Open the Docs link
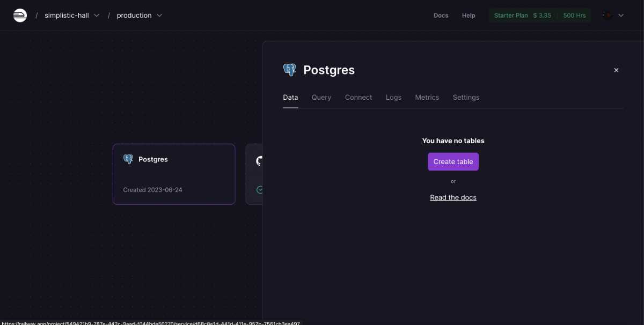Image resolution: width=644 pixels, height=325 pixels. (x=441, y=16)
